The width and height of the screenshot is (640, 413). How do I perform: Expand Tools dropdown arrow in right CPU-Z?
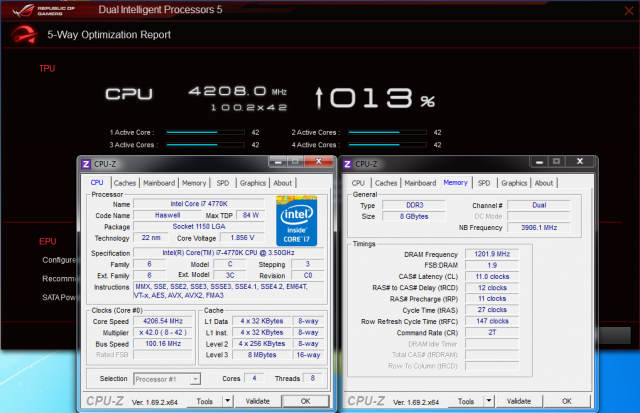coord(489,401)
